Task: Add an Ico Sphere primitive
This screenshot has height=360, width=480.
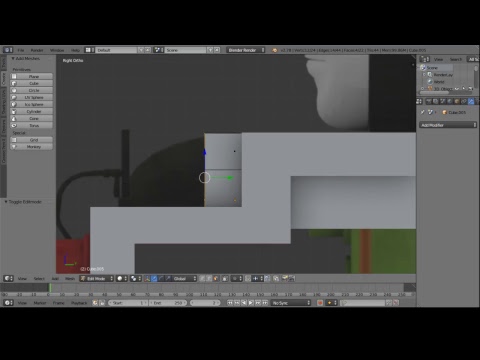Action: 31,104
